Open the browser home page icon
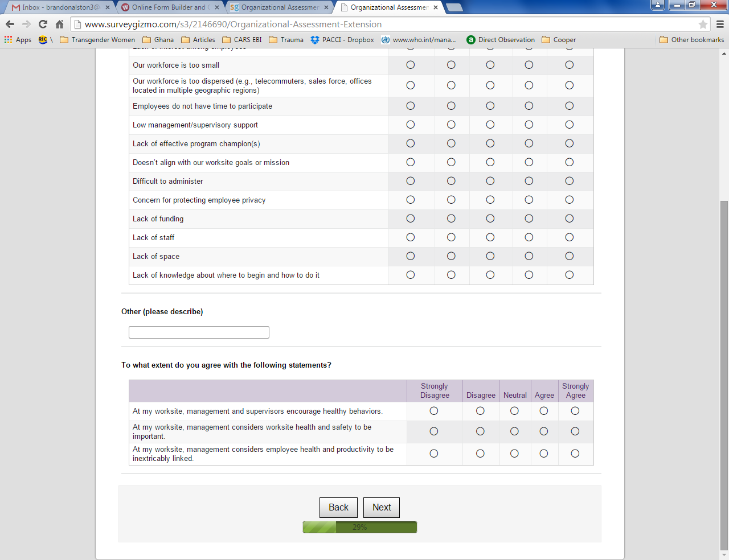729x560 pixels. (x=59, y=24)
